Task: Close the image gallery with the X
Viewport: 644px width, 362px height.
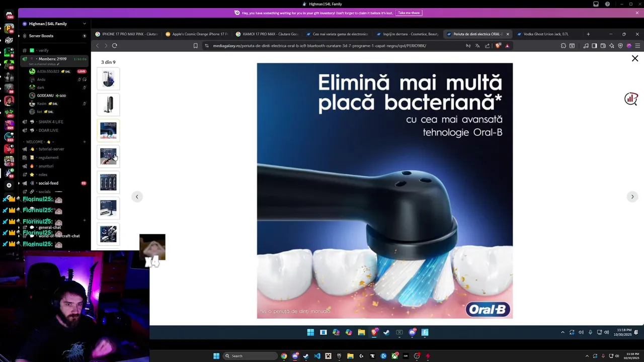Action: coord(635,59)
